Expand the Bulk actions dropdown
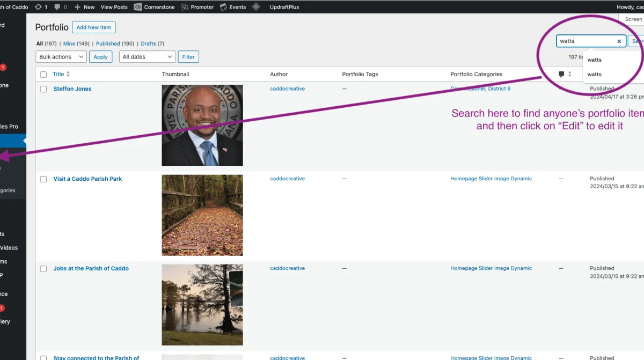The image size is (644, 360). [61, 57]
